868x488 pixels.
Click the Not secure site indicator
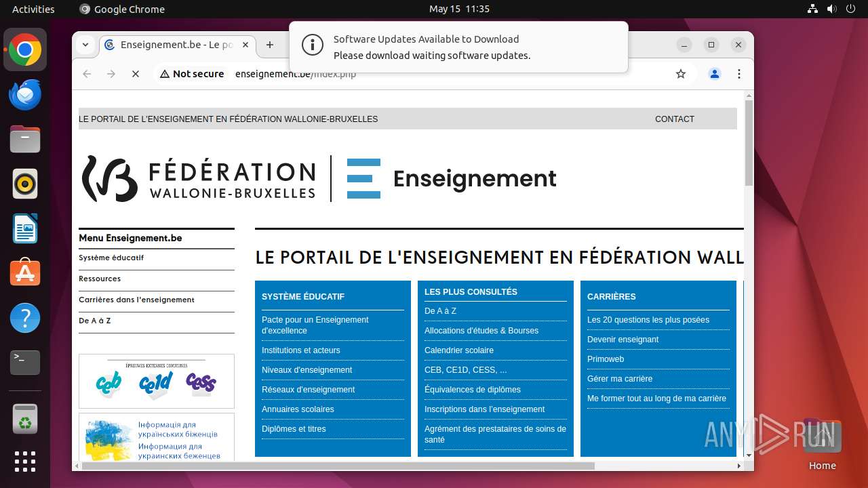pos(192,74)
